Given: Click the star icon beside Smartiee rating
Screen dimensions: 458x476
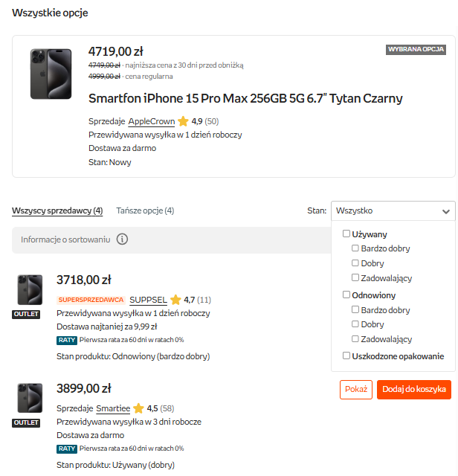Looking at the screenshot, I should [x=138, y=408].
